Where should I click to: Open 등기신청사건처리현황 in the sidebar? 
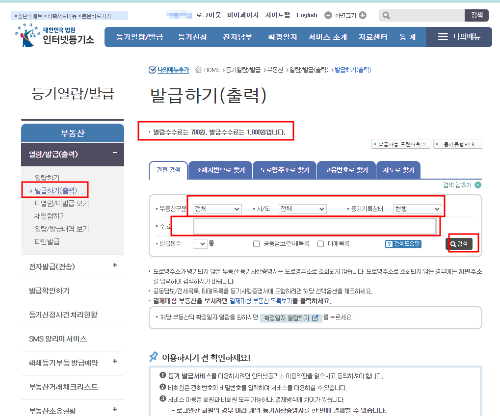[x=63, y=315]
